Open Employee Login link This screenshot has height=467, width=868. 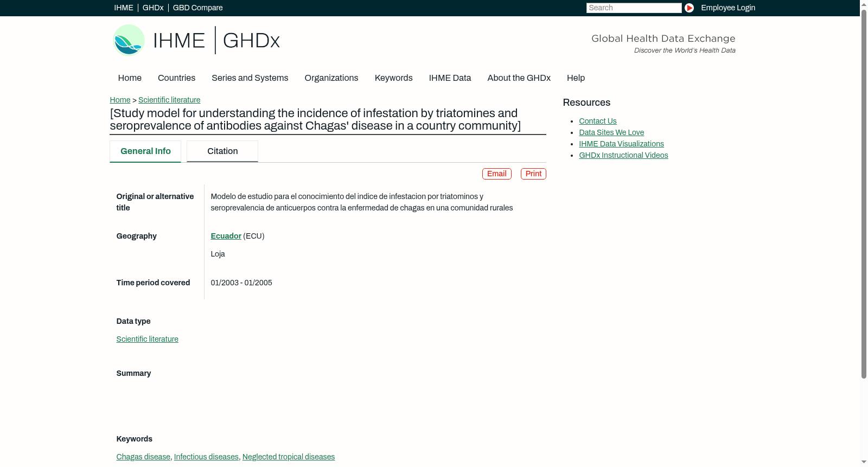point(728,8)
